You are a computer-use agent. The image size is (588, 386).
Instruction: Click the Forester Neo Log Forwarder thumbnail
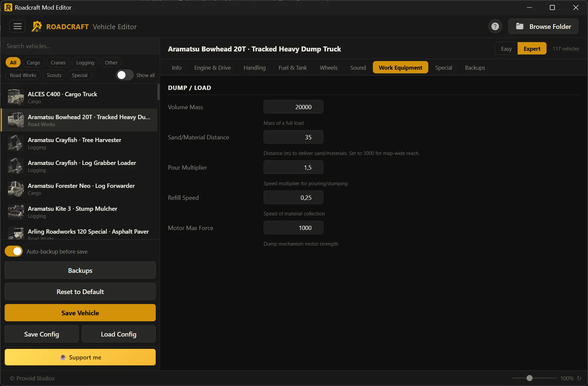click(16, 189)
